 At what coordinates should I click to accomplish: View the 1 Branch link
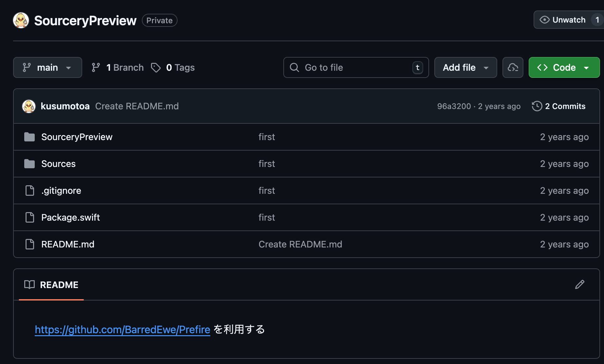[x=118, y=67]
